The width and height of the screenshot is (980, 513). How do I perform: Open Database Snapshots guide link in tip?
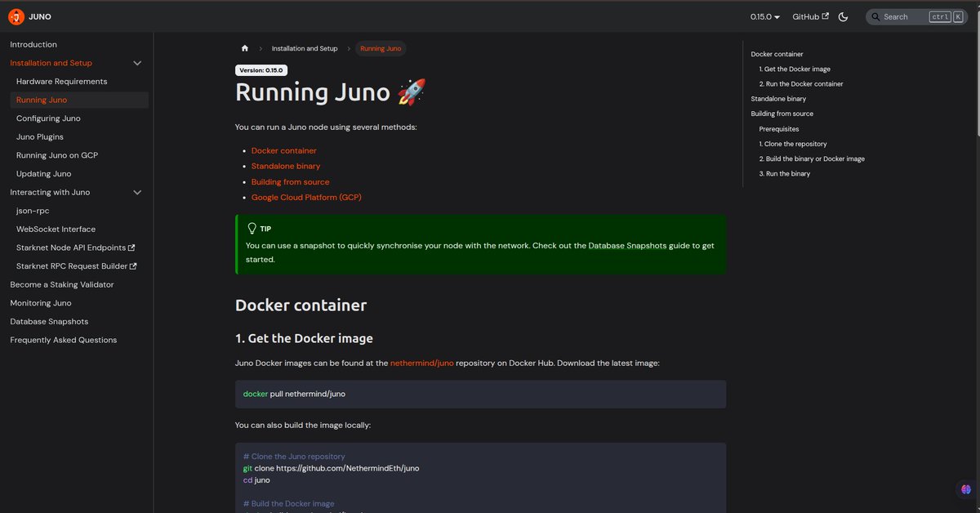coord(626,245)
